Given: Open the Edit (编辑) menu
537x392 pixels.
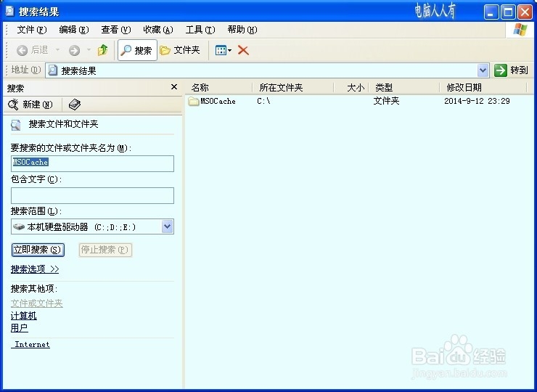Looking at the screenshot, I should pos(73,30).
